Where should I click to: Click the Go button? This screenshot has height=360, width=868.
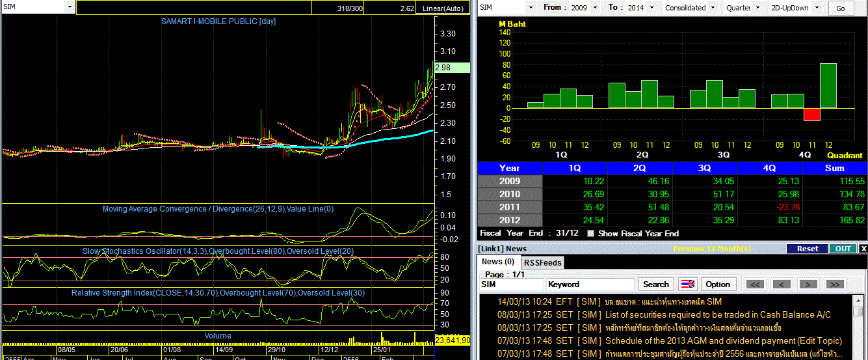tap(841, 8)
